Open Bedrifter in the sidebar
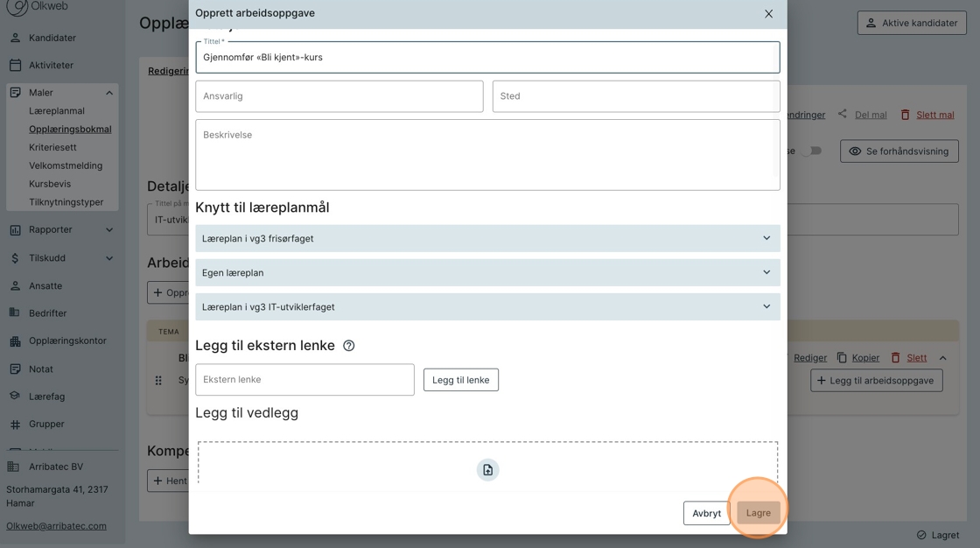Image resolution: width=980 pixels, height=548 pixels. point(47,313)
